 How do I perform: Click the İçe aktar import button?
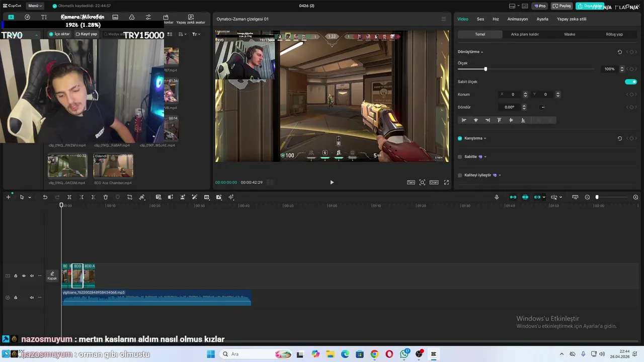pos(60,34)
